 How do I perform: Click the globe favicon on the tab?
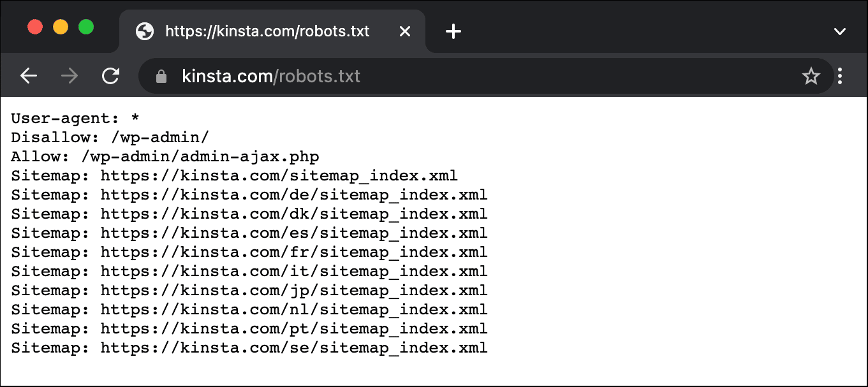point(144,31)
